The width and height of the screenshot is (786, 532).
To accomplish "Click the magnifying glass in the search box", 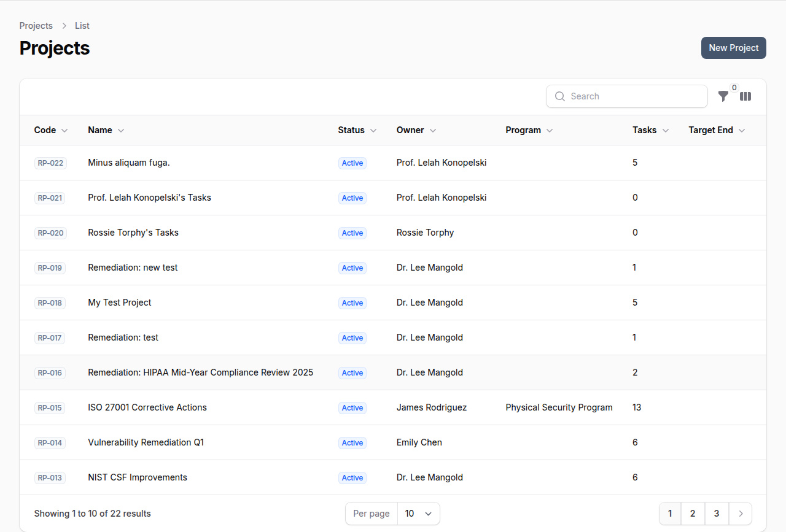I will click(x=560, y=96).
